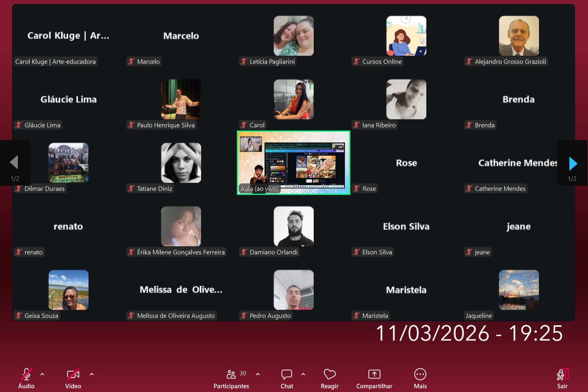
Task: Click Dilmar Duraes' group photo
Action: pyautogui.click(x=68, y=163)
